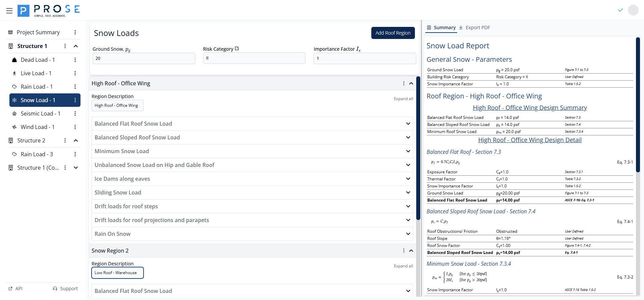Click the Ground Snow input field
This screenshot has height=300, width=644.
[144, 58]
